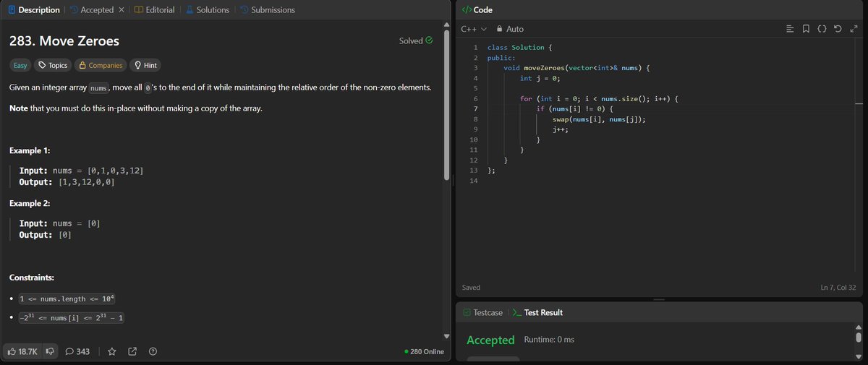868x365 pixels.
Task: Click the 'Example 2:' heading
Action: click(x=30, y=203)
